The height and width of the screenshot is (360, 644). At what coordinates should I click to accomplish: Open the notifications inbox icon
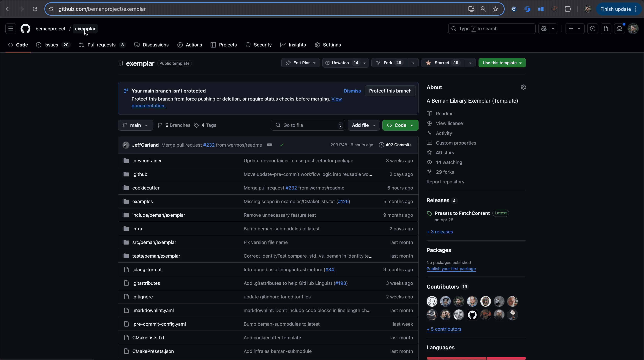point(619,29)
